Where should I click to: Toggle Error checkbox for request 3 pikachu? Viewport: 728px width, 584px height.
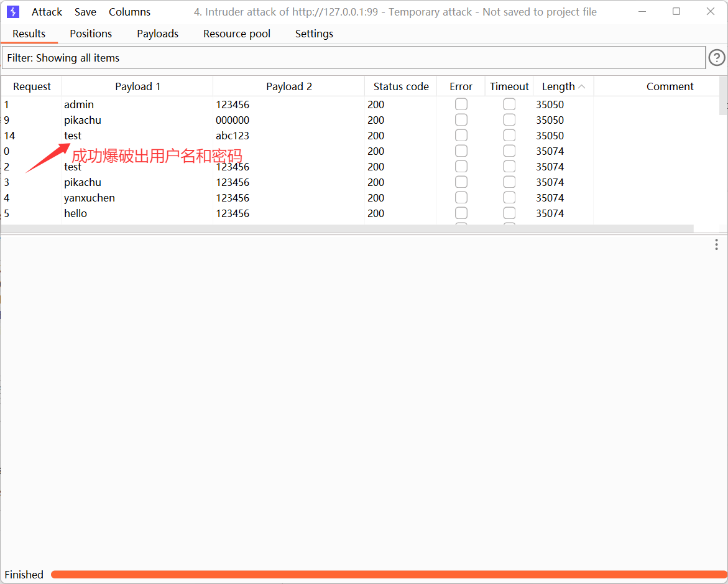pyautogui.click(x=461, y=182)
